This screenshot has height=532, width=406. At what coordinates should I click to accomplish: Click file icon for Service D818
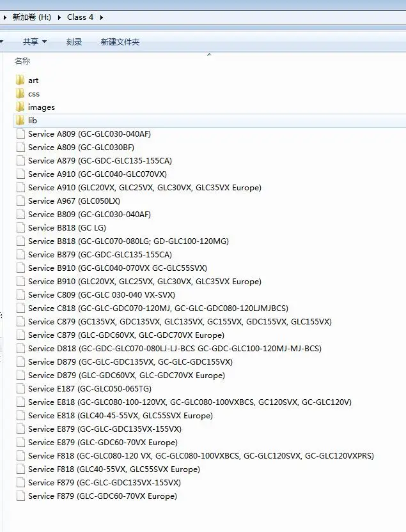(20, 348)
